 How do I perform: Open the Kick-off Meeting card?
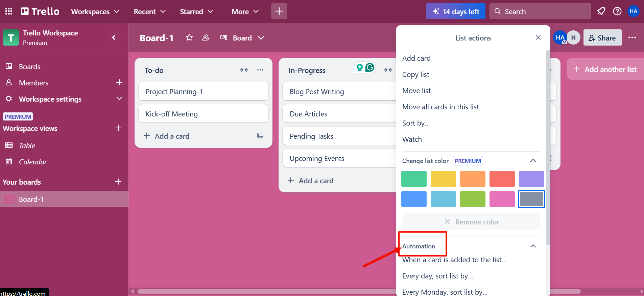pos(204,114)
